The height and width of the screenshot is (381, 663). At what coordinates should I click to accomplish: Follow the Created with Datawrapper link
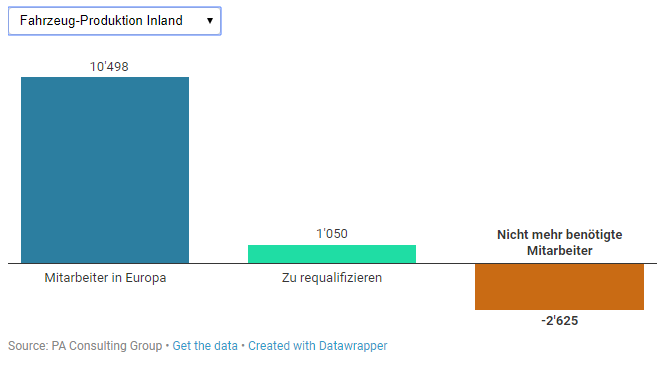tap(318, 346)
